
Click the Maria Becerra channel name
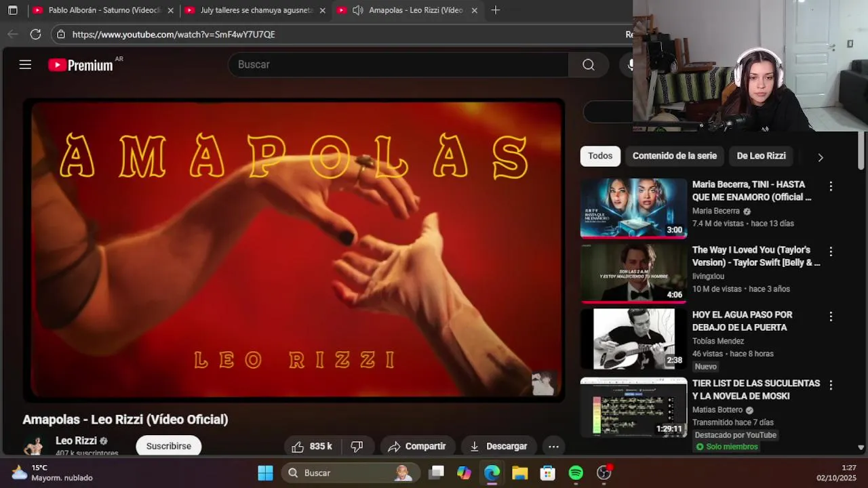click(716, 211)
